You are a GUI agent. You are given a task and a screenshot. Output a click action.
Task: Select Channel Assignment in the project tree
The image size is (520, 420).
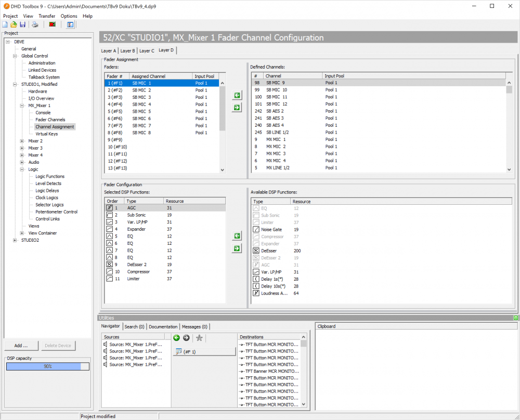(x=55, y=126)
